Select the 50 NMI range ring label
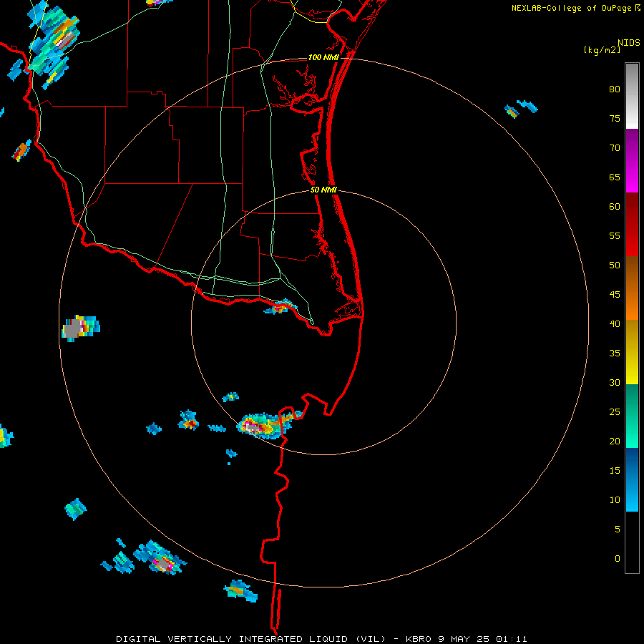Viewport: 644px width, 644px height. click(x=323, y=190)
